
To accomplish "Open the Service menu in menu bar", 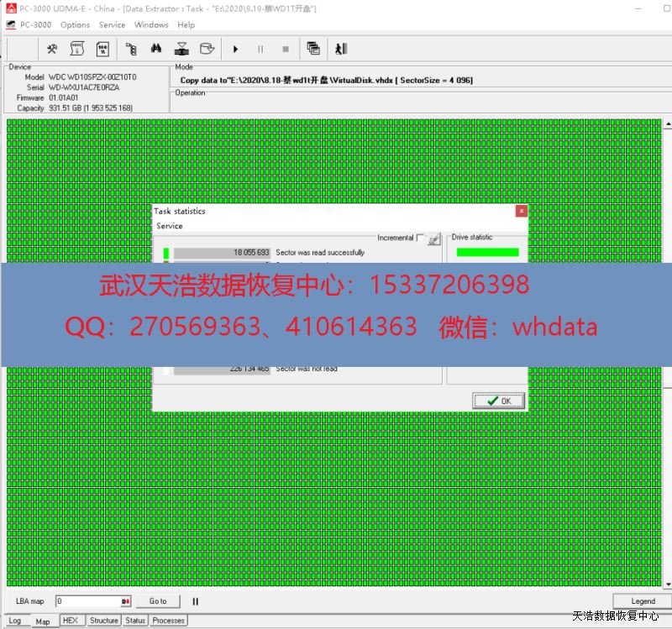I will click(x=112, y=25).
